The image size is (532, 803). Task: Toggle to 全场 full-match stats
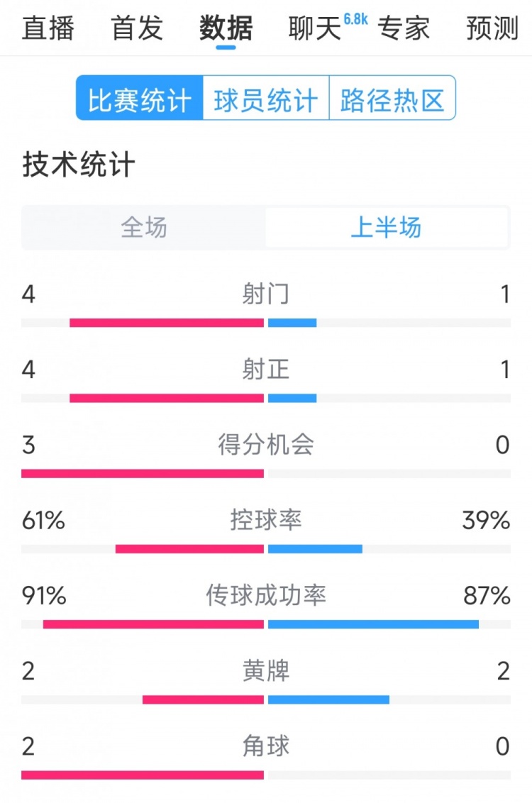[x=143, y=227]
